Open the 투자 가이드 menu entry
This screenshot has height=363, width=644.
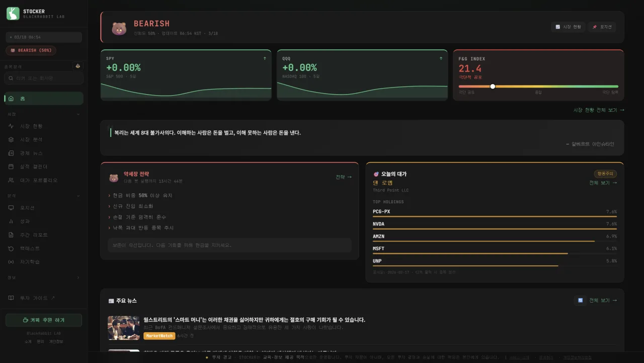(x=30, y=298)
